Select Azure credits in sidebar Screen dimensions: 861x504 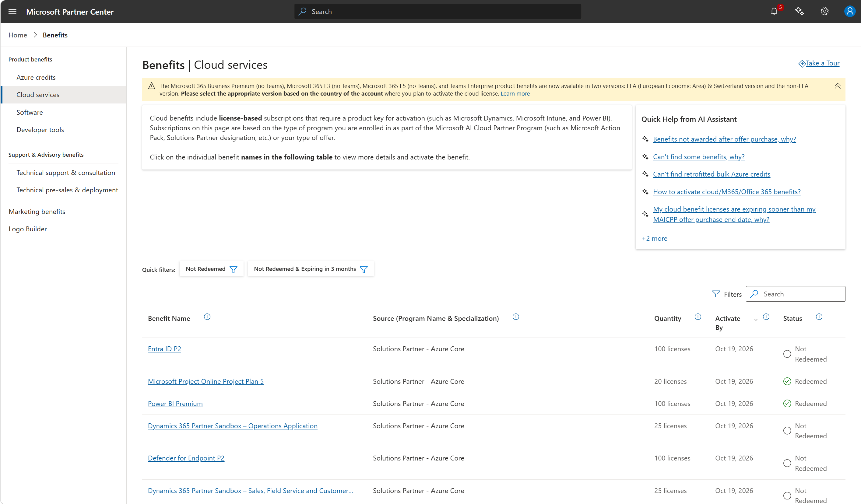pyautogui.click(x=36, y=77)
